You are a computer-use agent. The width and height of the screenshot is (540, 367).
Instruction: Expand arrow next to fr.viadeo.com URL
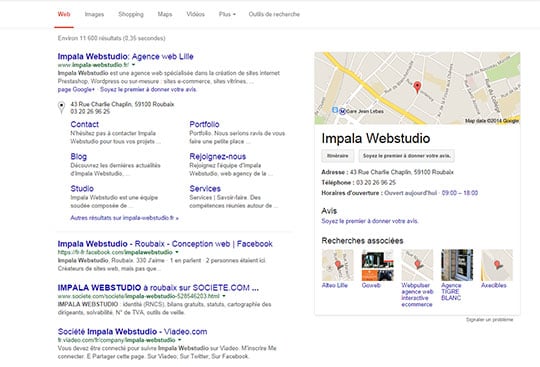click(x=180, y=340)
